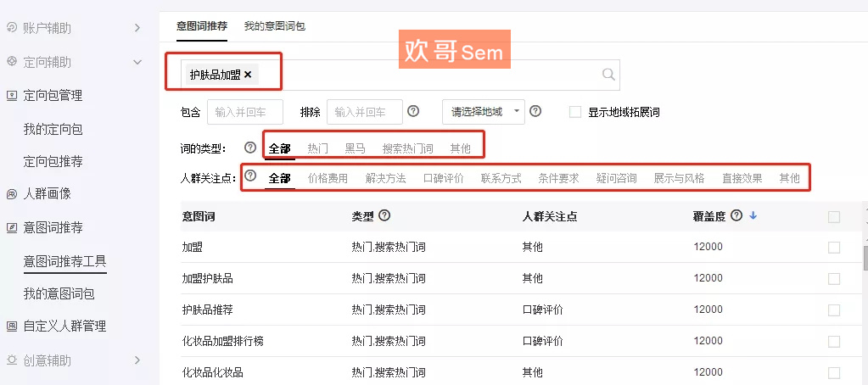Image resolution: width=868 pixels, height=385 pixels.
Task: Enable 显示地域拓展词 checkbox
Action: [576, 112]
